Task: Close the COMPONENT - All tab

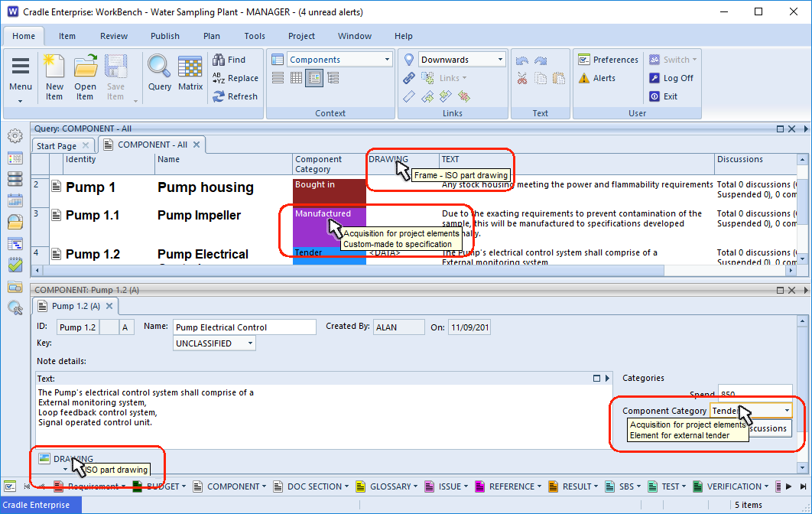Action: point(197,145)
